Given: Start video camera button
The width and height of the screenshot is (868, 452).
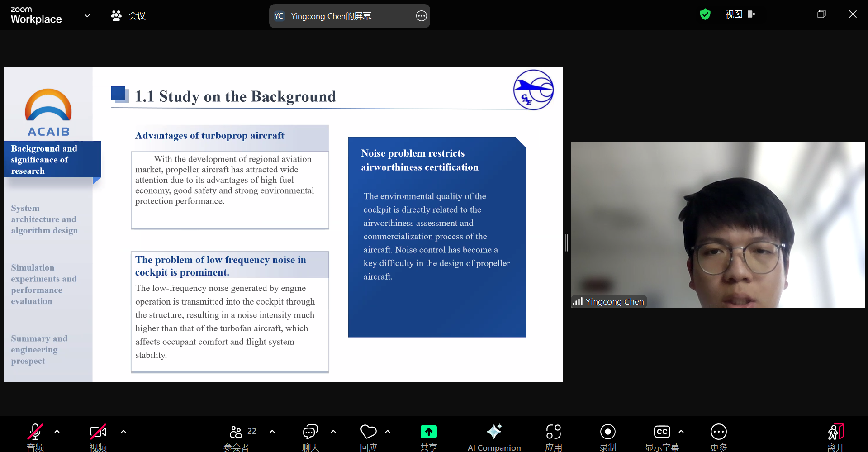Looking at the screenshot, I should [98, 432].
